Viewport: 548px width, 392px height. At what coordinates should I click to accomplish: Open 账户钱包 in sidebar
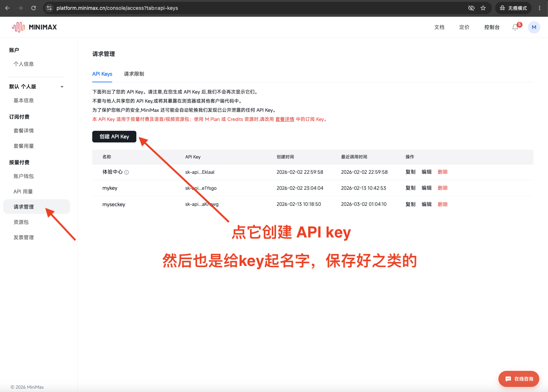(24, 176)
